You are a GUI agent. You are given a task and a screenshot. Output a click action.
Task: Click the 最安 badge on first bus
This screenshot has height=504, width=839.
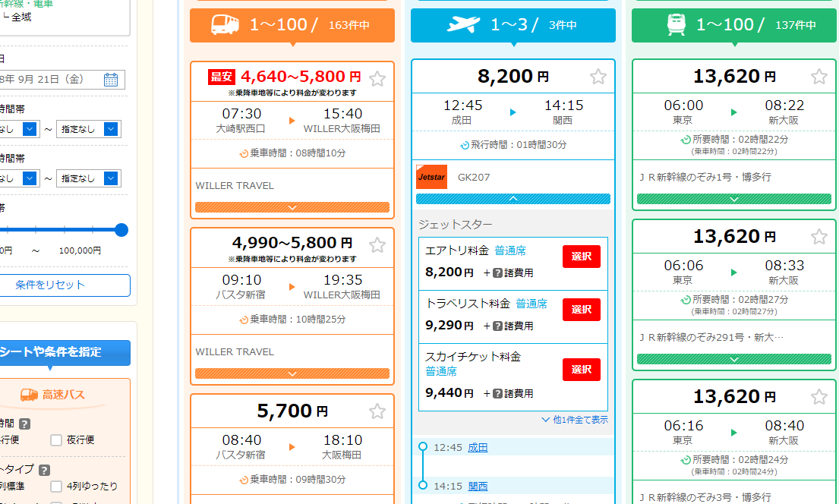pyautogui.click(x=222, y=77)
